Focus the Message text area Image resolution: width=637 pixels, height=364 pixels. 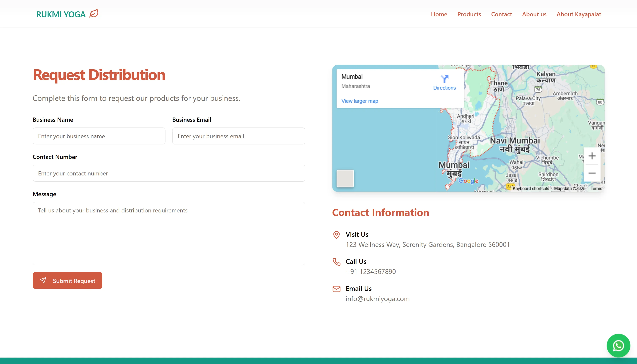[x=169, y=234]
